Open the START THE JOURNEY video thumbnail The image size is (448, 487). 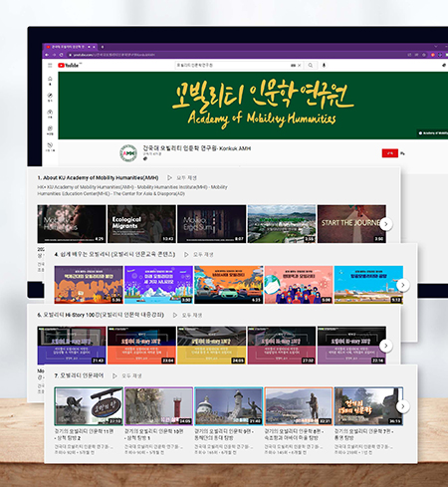[x=351, y=224]
